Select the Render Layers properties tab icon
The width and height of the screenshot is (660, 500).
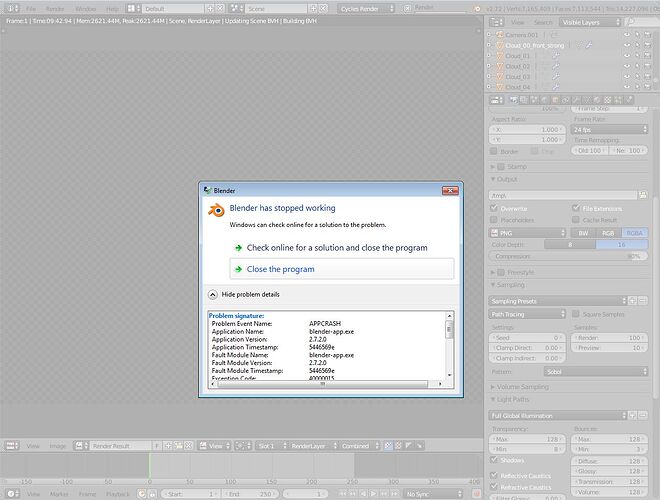(524, 100)
